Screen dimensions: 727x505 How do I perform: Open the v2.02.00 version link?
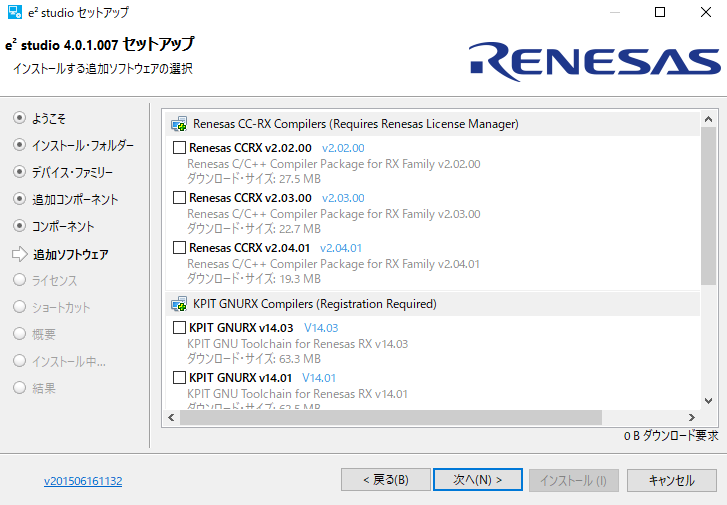point(343,148)
